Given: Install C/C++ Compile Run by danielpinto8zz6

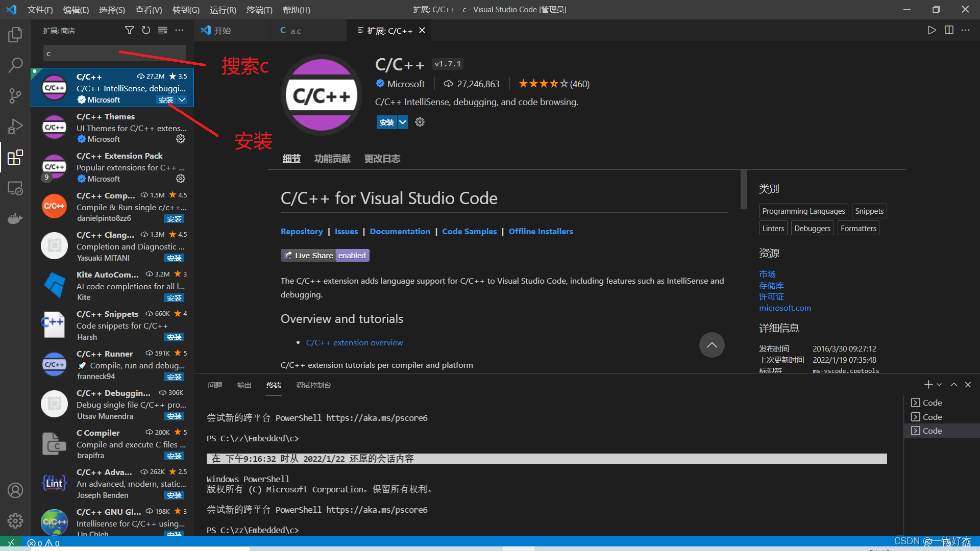Looking at the screenshot, I should pos(174,219).
